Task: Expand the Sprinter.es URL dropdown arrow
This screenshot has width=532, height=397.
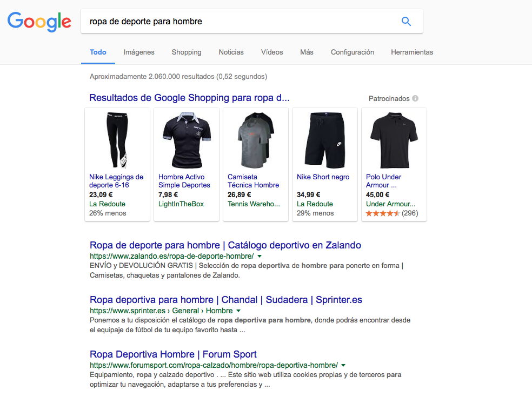Action: [x=238, y=311]
